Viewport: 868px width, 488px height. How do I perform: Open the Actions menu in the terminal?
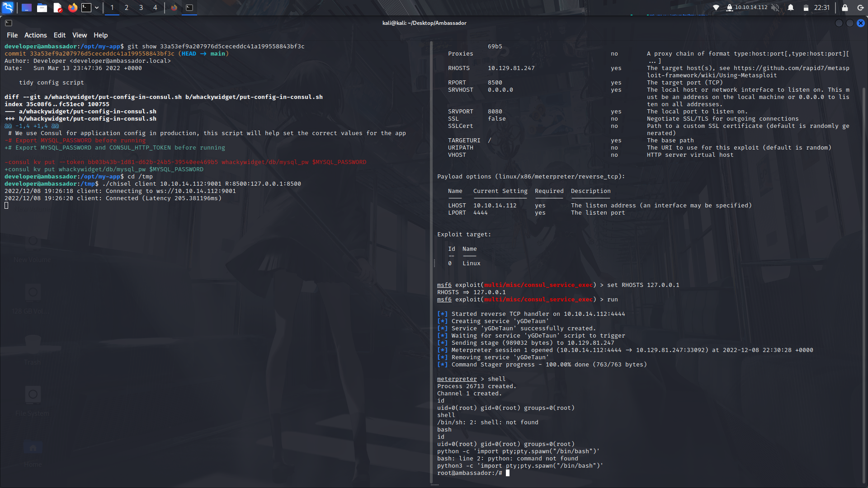(x=35, y=35)
